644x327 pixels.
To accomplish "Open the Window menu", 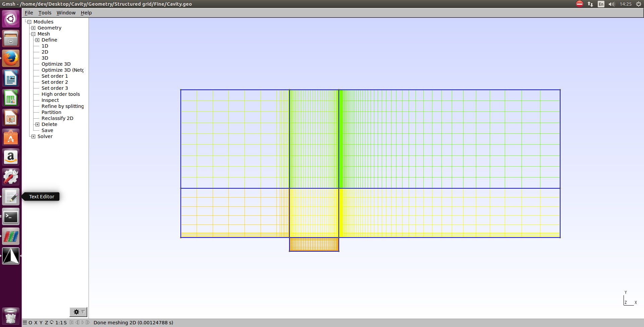I will point(66,13).
